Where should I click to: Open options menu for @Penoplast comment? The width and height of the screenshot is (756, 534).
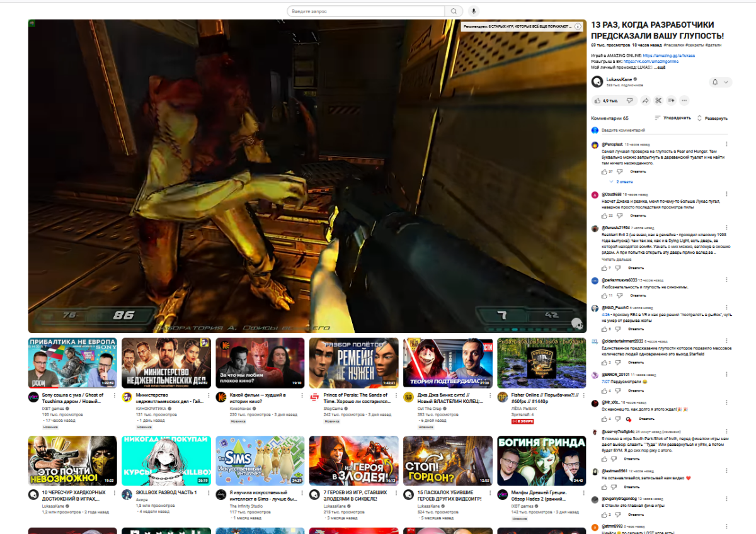(726, 144)
